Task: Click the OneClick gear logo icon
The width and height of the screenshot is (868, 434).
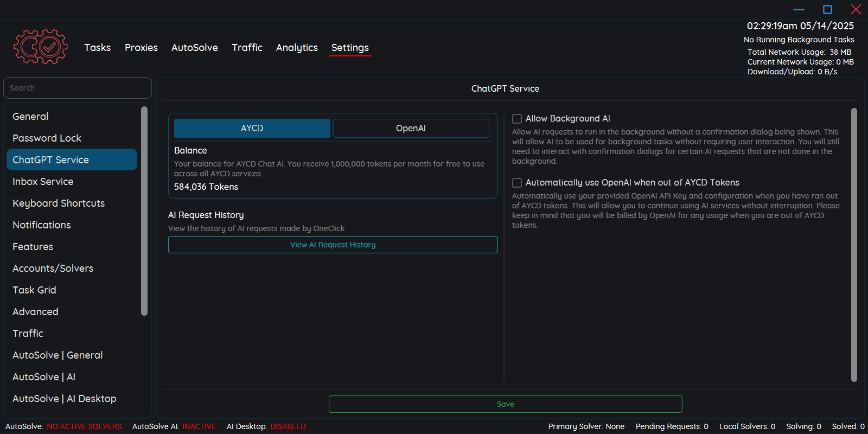Action: (x=41, y=47)
